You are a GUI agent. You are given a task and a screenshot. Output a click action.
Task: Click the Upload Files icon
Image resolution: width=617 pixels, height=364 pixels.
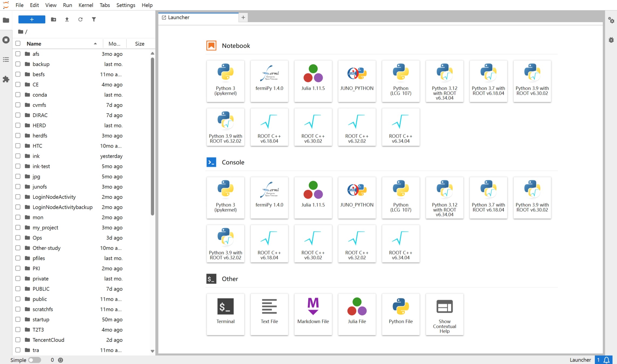click(x=67, y=19)
